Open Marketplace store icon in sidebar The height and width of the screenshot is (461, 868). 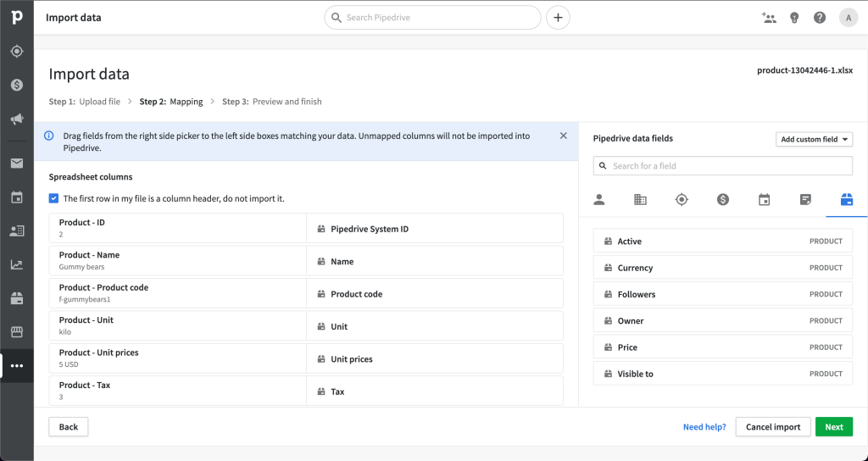point(17,332)
